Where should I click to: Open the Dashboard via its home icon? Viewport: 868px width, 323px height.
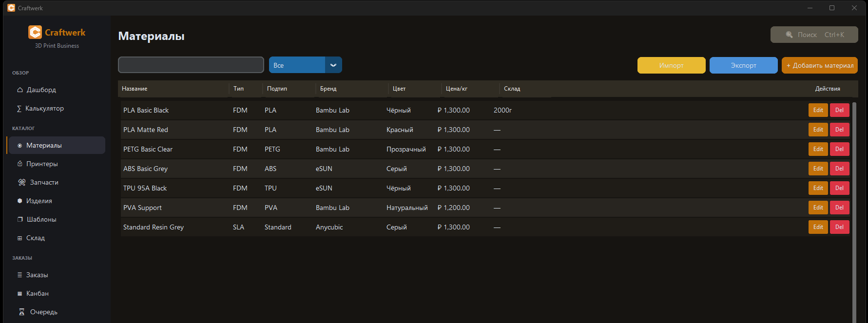pos(20,90)
